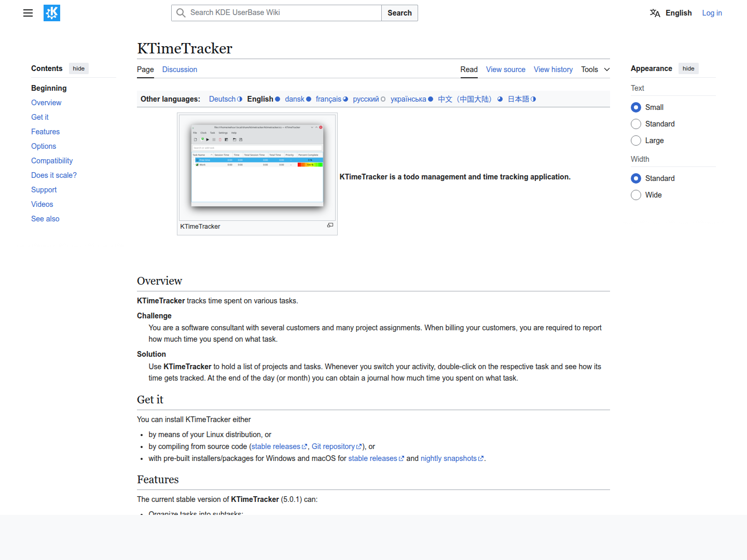This screenshot has width=747, height=560.
Task: Jump to Does it scale? in contents
Action: coord(54,175)
